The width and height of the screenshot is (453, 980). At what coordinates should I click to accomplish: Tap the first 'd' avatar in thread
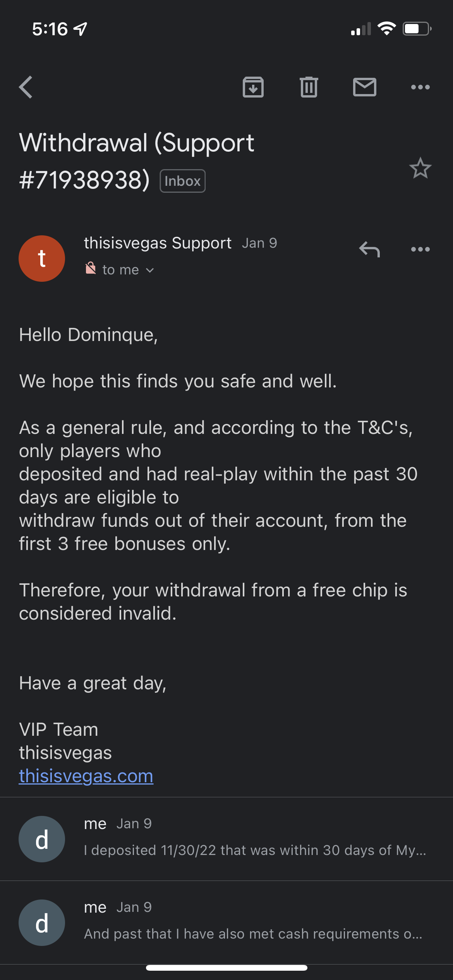(x=42, y=839)
